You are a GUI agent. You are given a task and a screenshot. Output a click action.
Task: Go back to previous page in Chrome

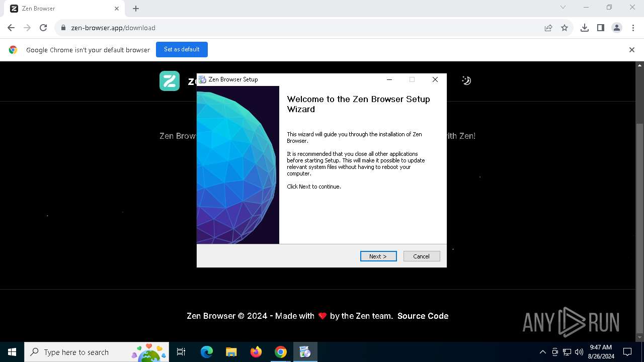pyautogui.click(x=11, y=28)
